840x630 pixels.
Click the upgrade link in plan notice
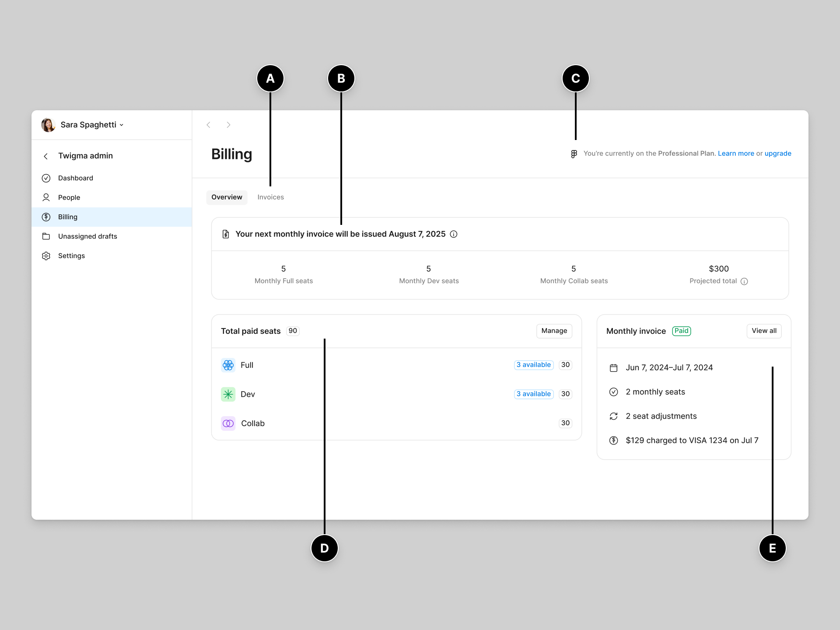(x=778, y=154)
